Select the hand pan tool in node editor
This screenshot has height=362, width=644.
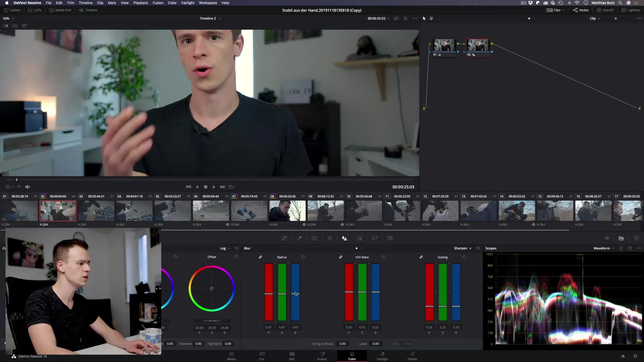431,18
